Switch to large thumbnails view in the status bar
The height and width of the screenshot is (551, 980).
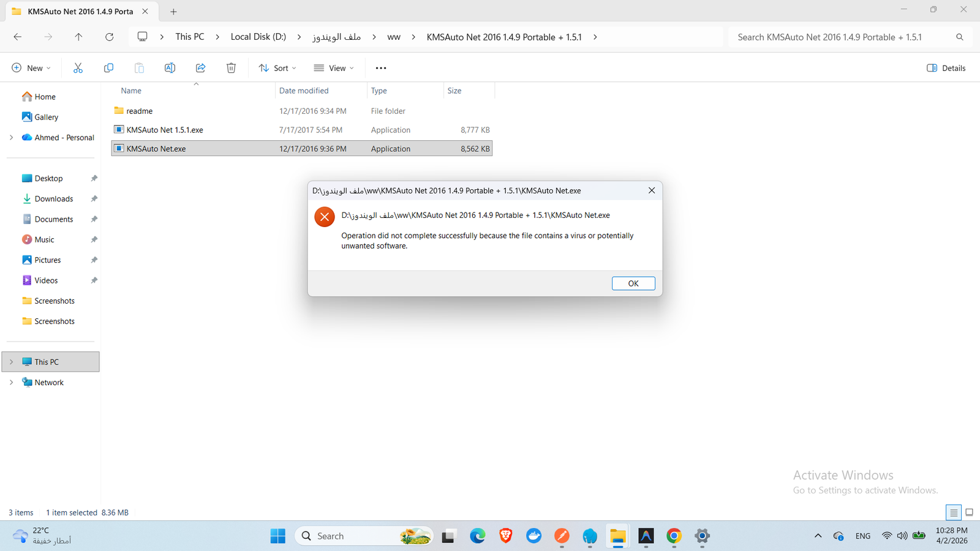(969, 512)
